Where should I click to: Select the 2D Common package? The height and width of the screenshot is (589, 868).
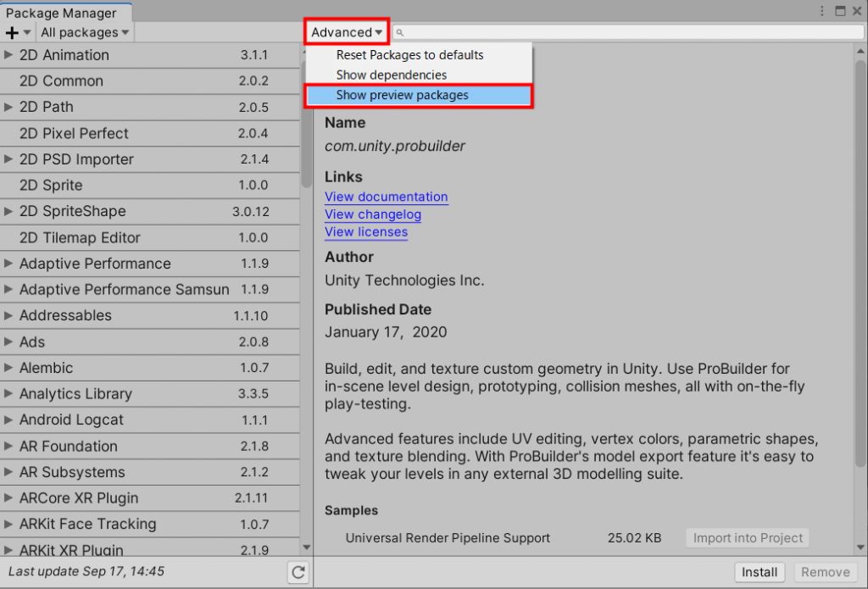click(150, 81)
